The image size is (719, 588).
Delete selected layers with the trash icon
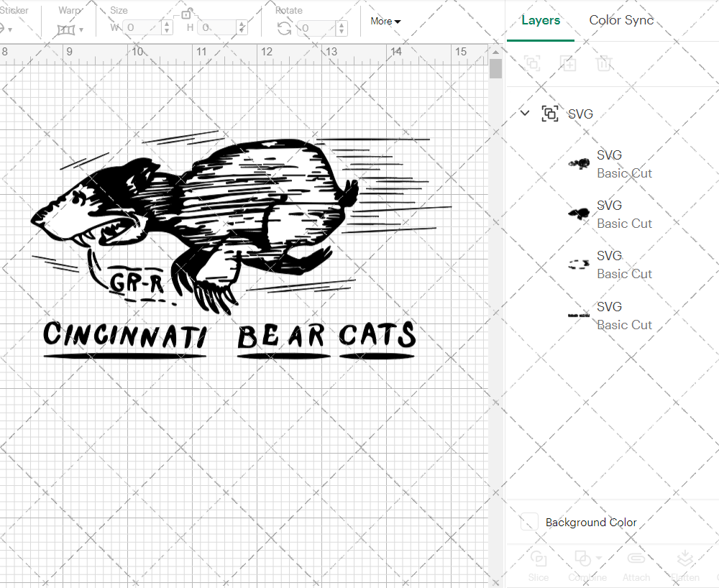605,63
